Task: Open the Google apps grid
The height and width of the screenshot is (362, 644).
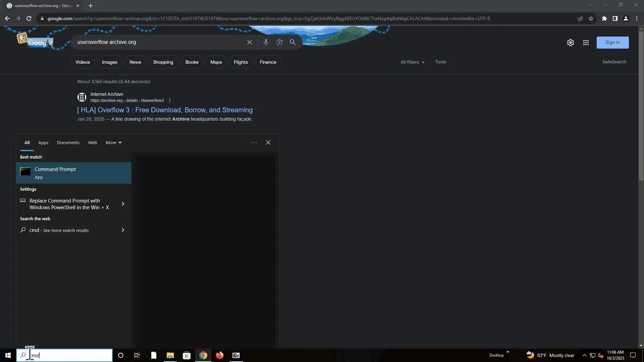Action: pos(586,43)
